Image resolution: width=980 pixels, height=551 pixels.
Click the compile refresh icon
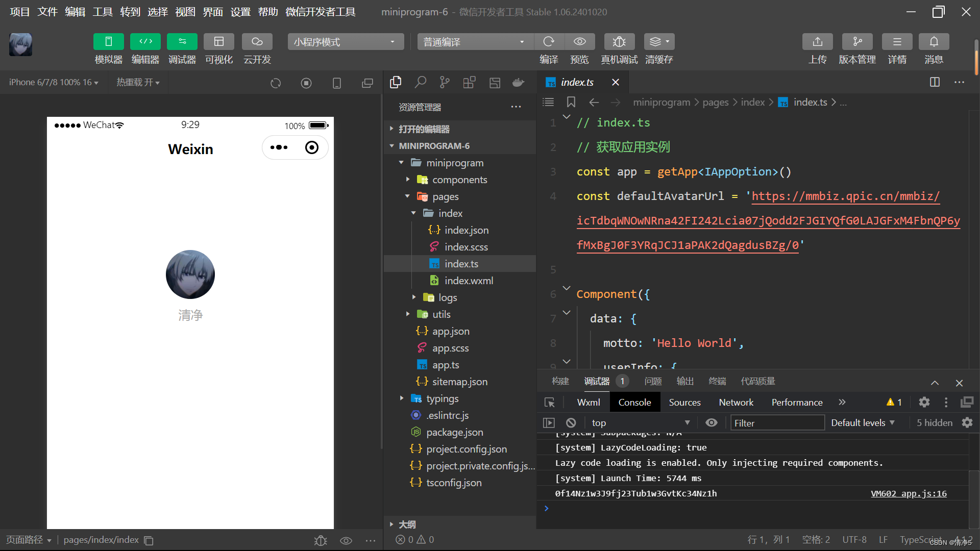[549, 42]
